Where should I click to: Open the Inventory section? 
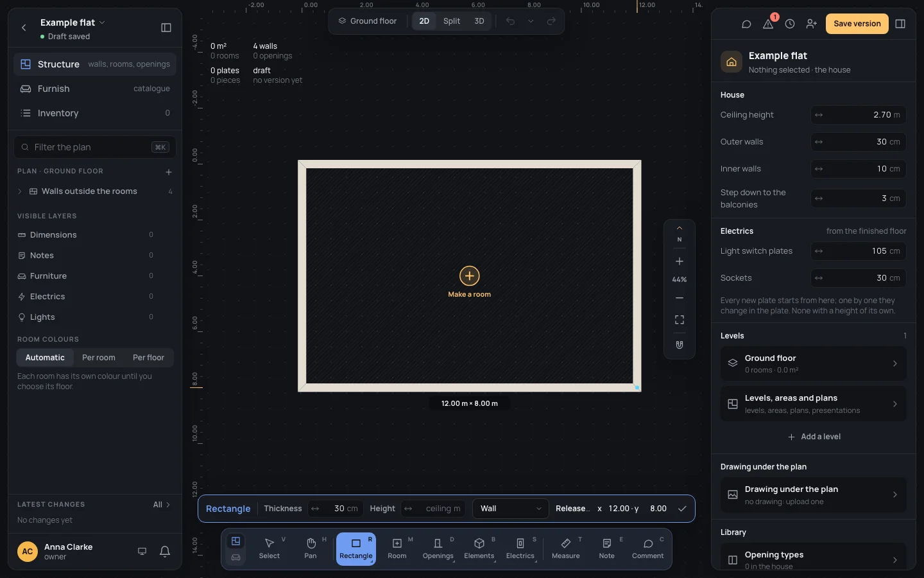[95, 113]
